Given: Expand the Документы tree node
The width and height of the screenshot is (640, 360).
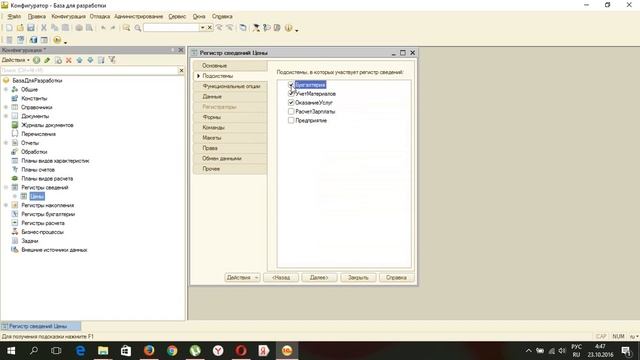Looking at the screenshot, I should coord(6,116).
